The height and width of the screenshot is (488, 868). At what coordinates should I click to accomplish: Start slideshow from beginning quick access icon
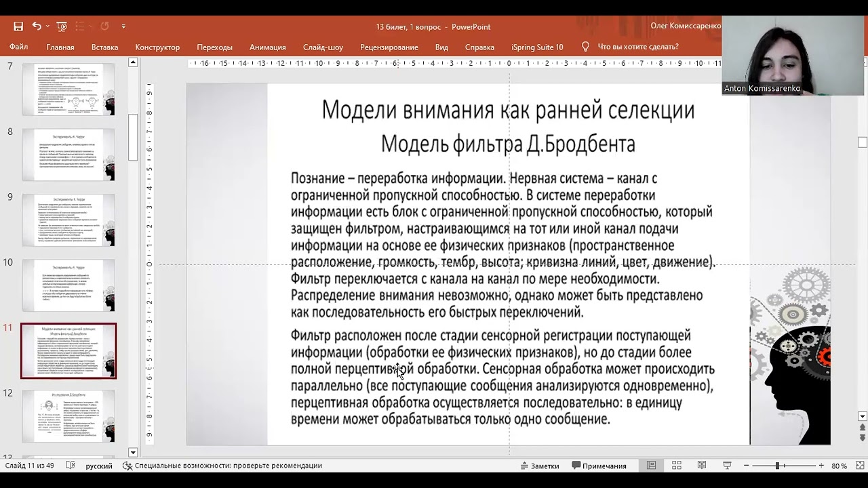62,26
